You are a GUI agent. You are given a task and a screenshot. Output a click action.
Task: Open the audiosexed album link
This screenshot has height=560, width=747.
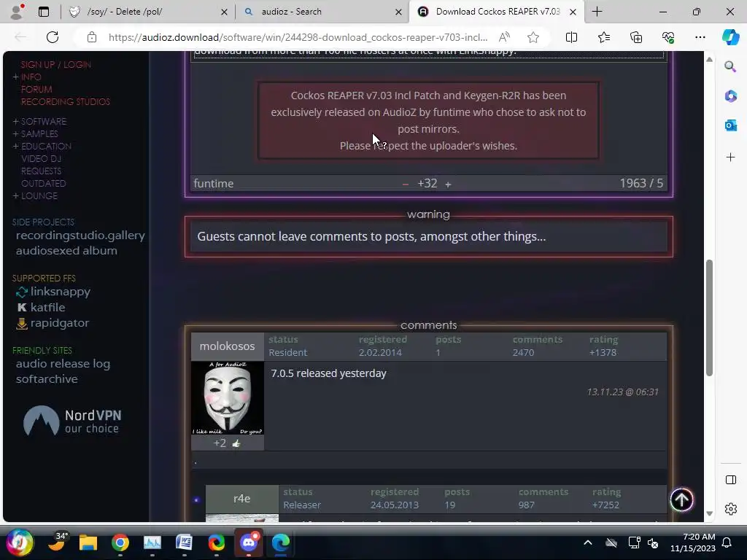pyautogui.click(x=66, y=251)
